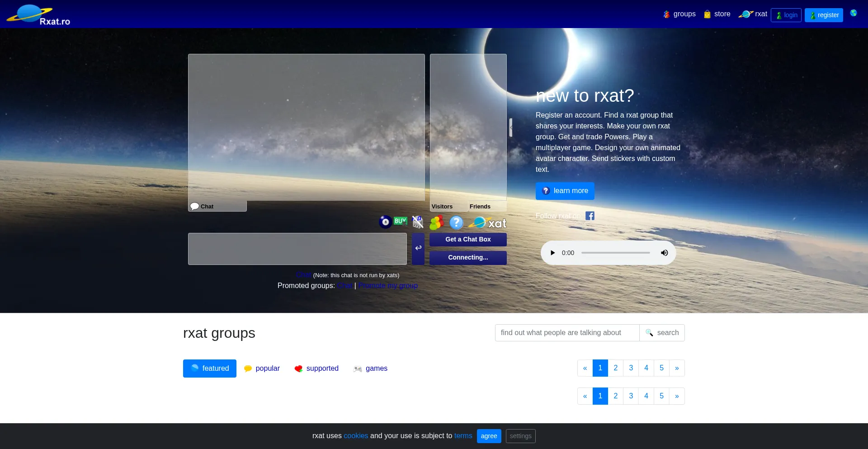Image resolution: width=868 pixels, height=449 pixels.
Task: Select the games groups tab
Action: click(370, 369)
